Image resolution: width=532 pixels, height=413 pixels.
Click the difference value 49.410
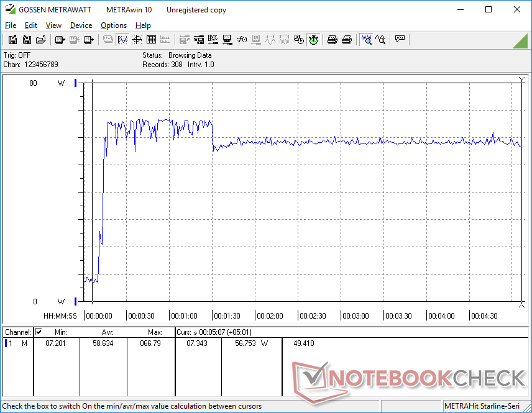point(304,343)
